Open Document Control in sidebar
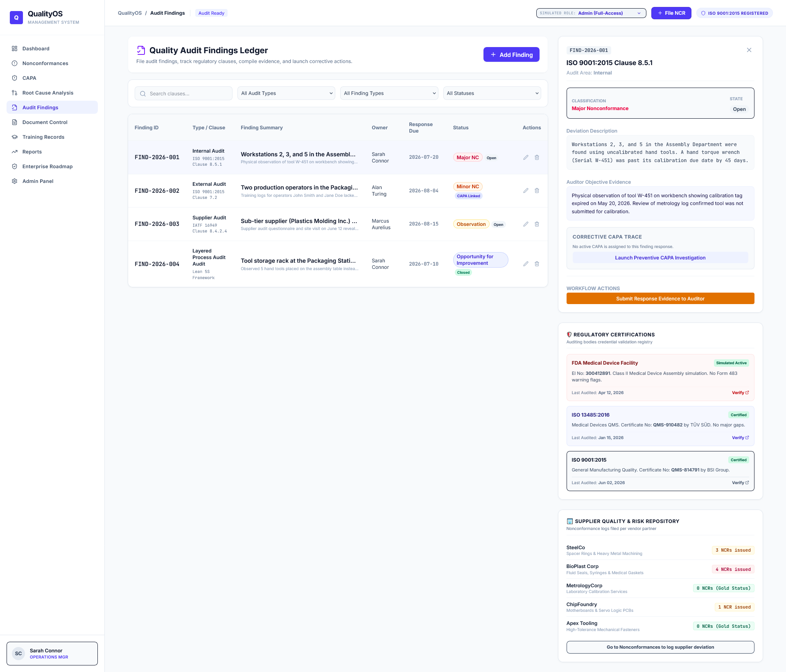This screenshot has width=786, height=672. (52, 122)
